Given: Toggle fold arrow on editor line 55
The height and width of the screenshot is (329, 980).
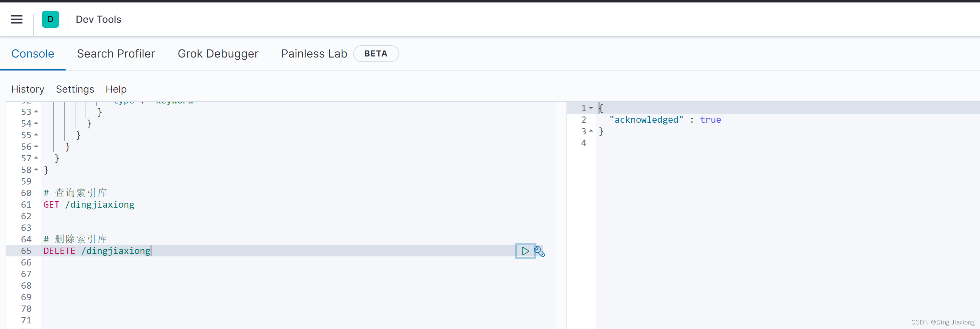Looking at the screenshot, I should coord(36,135).
